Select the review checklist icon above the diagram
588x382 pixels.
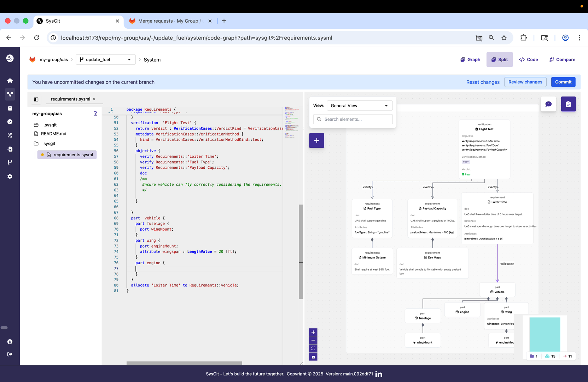click(x=568, y=104)
